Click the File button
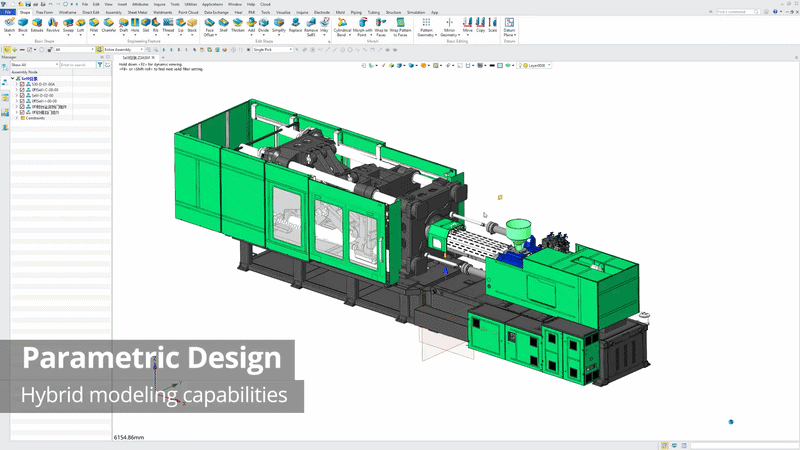Viewport: 800px width, 450px height. point(7,12)
